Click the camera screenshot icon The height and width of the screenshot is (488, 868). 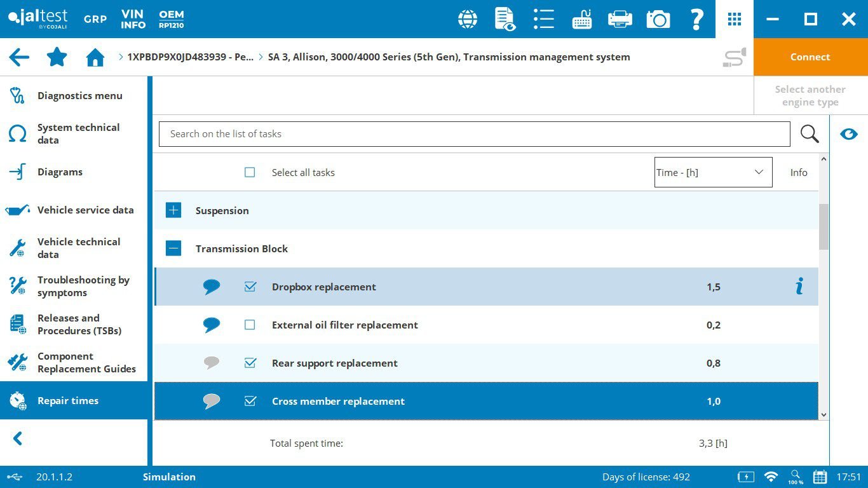(658, 19)
